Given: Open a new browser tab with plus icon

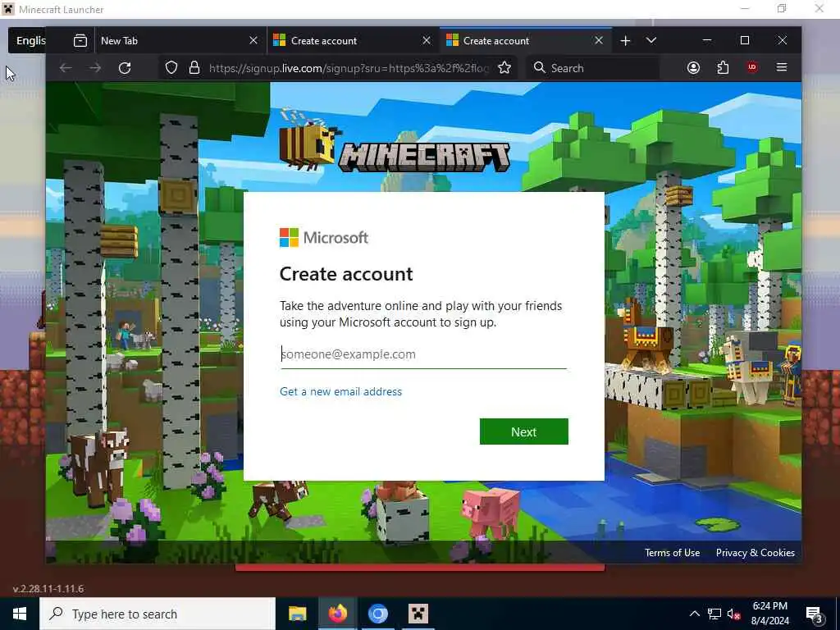Looking at the screenshot, I should (x=625, y=41).
